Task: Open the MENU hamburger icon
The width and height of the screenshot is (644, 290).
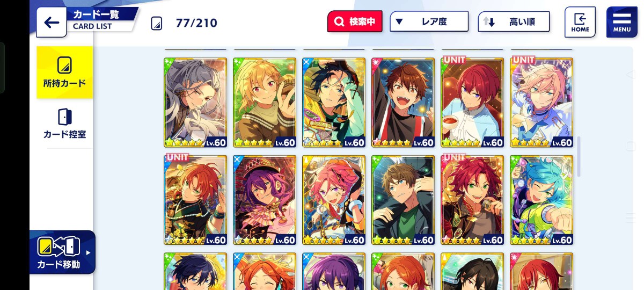Action: tap(621, 22)
